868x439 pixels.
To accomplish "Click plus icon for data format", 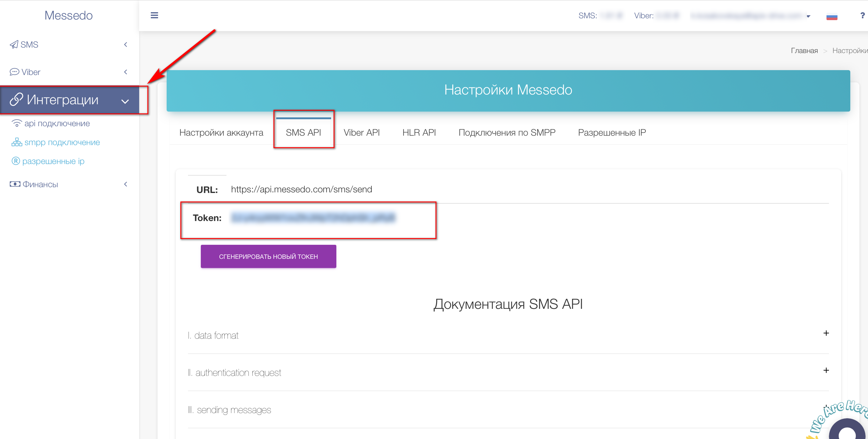I will coord(826,333).
